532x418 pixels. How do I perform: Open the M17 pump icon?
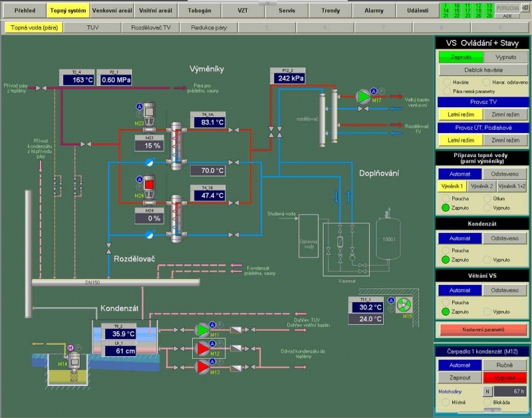tap(363, 97)
